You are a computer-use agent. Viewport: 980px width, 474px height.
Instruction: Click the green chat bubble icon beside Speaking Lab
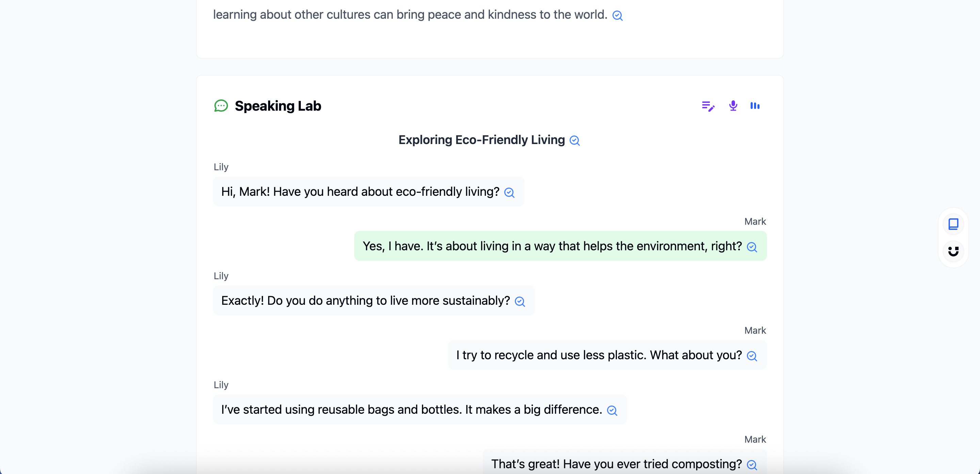tap(221, 106)
